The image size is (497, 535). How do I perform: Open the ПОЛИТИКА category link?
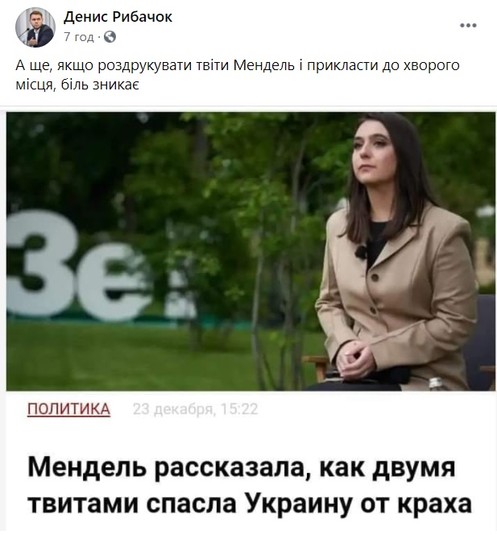(x=69, y=409)
